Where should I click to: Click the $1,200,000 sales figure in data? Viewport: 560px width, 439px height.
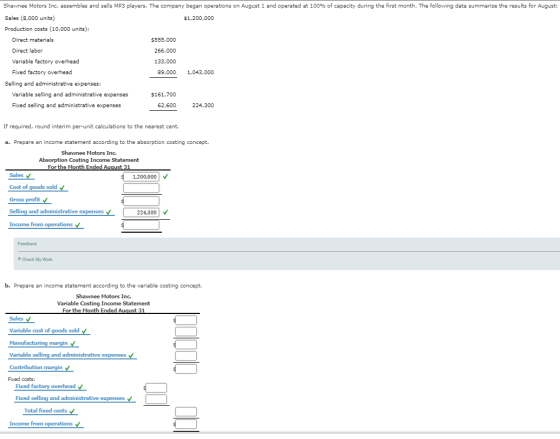pyautogui.click(x=199, y=18)
